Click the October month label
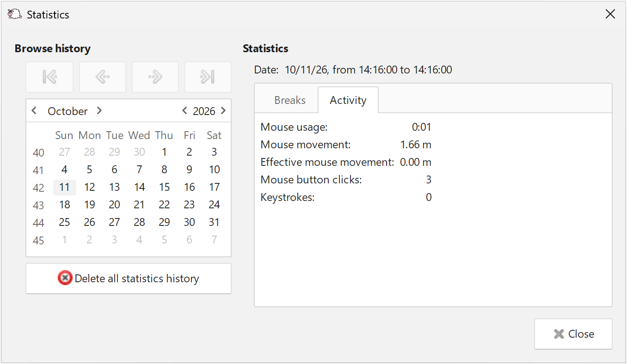The image size is (627, 364). (68, 111)
